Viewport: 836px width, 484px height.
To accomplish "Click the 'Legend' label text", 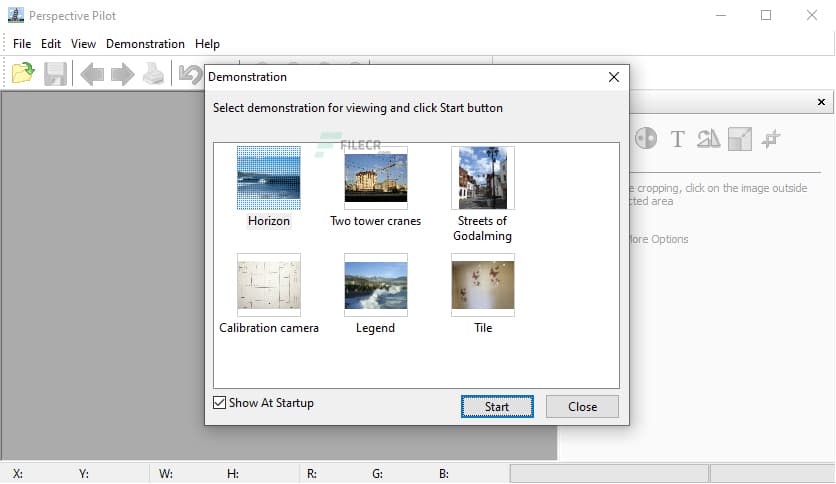I will point(375,328).
